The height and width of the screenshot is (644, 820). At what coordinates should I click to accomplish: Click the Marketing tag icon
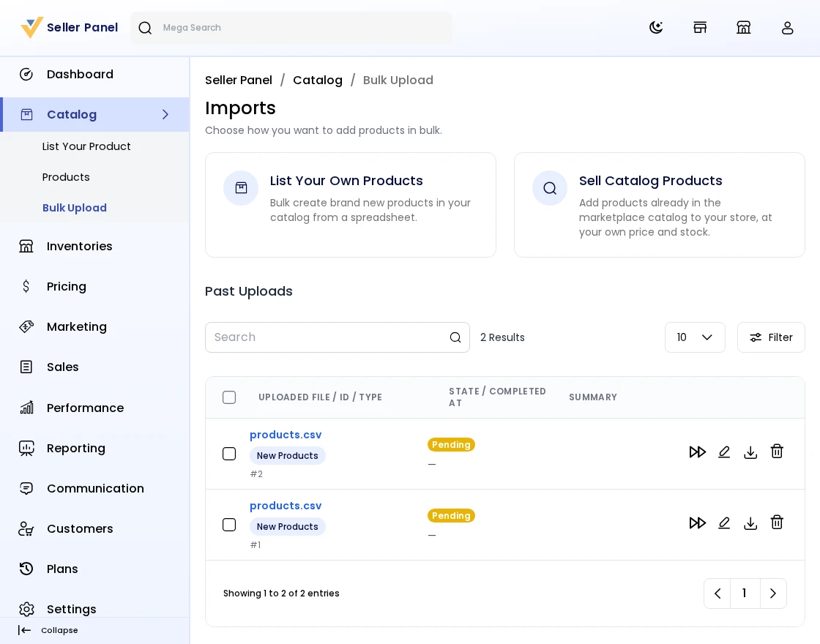pos(26,326)
